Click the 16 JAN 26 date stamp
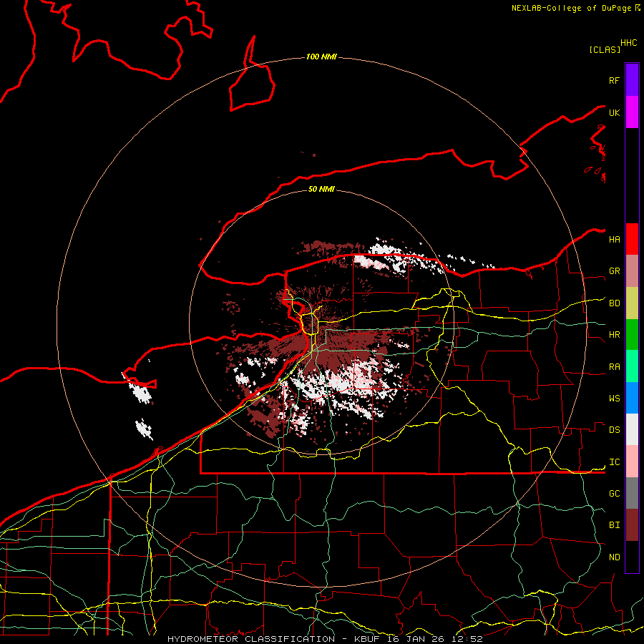644x644 pixels. point(416,639)
